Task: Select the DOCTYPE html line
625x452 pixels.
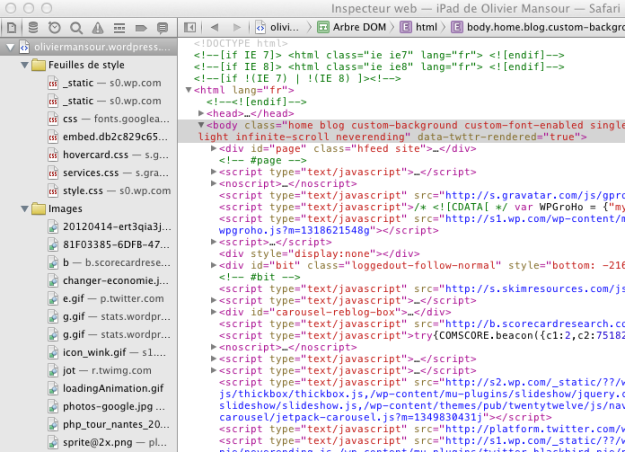Action: (x=241, y=43)
